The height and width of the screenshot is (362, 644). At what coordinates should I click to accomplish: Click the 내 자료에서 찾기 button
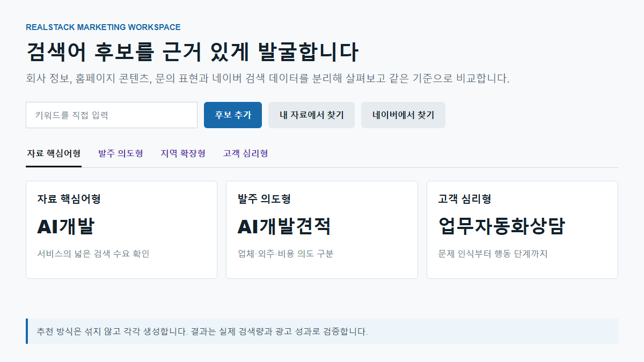pyautogui.click(x=311, y=115)
